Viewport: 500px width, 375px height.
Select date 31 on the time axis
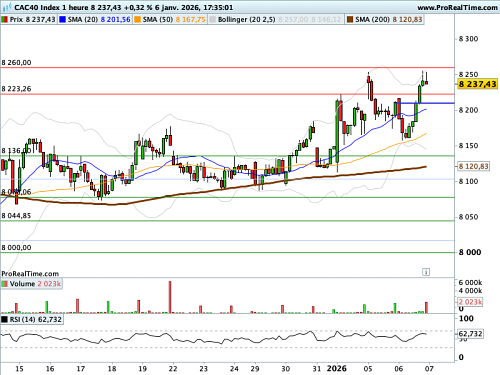(x=317, y=369)
